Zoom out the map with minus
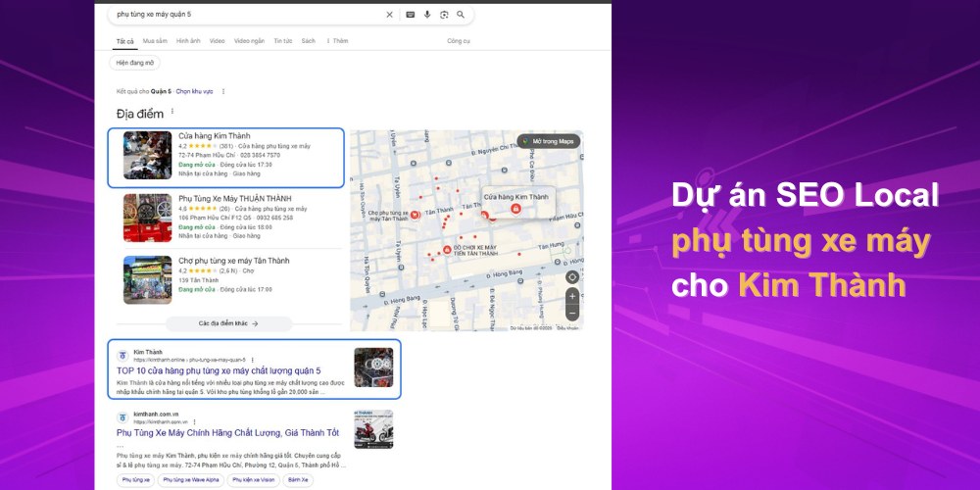 point(572,313)
